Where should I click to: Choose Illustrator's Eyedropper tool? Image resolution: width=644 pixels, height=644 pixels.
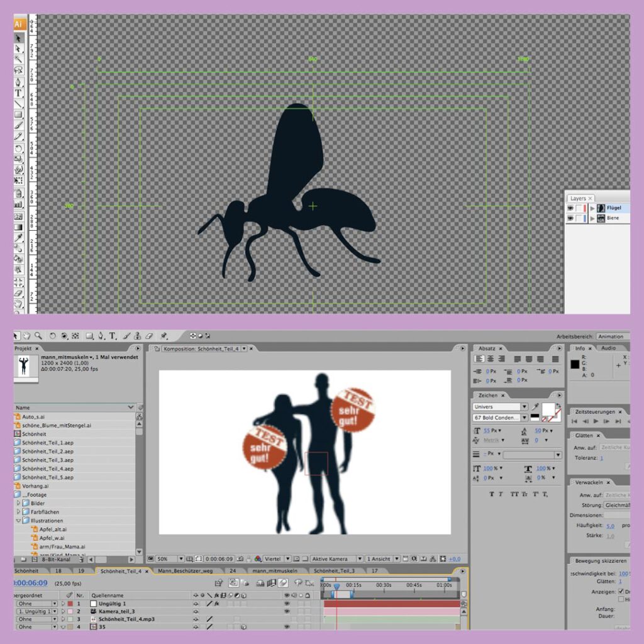click(19, 237)
